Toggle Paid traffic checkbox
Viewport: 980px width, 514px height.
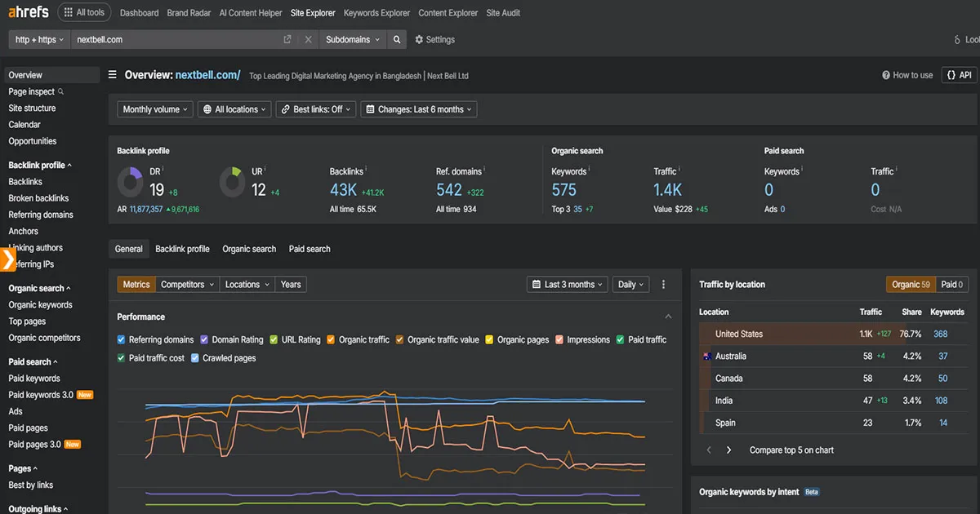[621, 339]
